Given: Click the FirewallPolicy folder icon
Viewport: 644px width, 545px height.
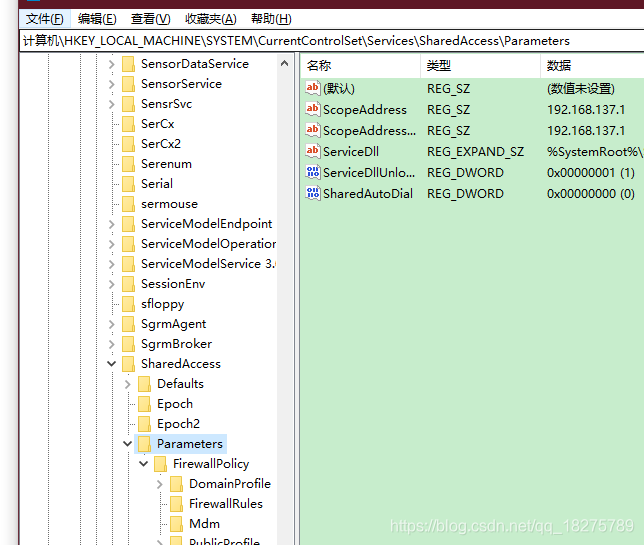Looking at the screenshot, I should tap(161, 465).
